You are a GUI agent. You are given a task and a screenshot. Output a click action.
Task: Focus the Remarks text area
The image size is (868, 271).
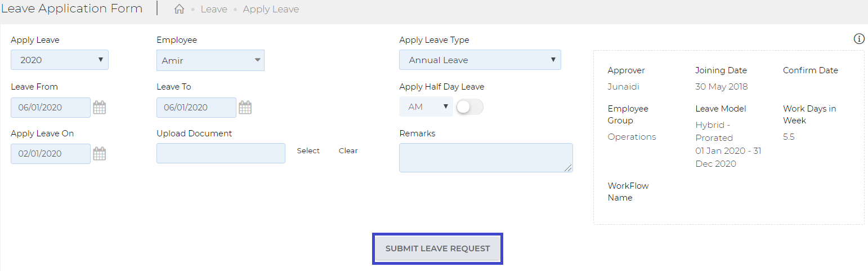point(486,157)
